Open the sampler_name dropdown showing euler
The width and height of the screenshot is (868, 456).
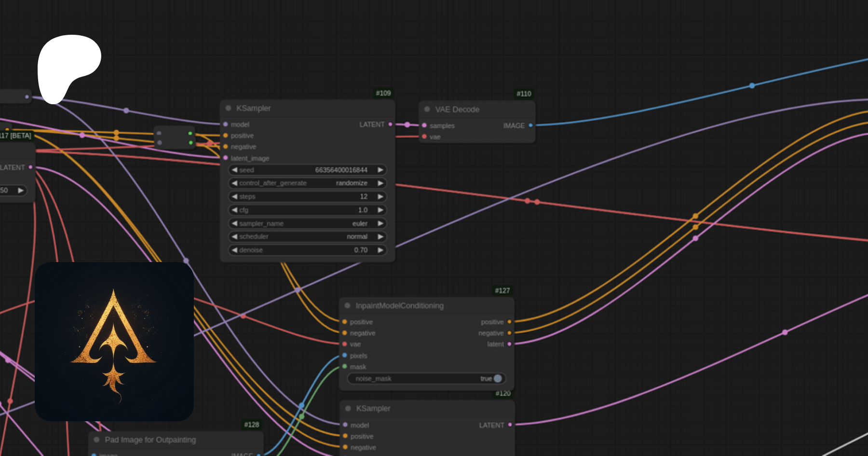pos(307,223)
